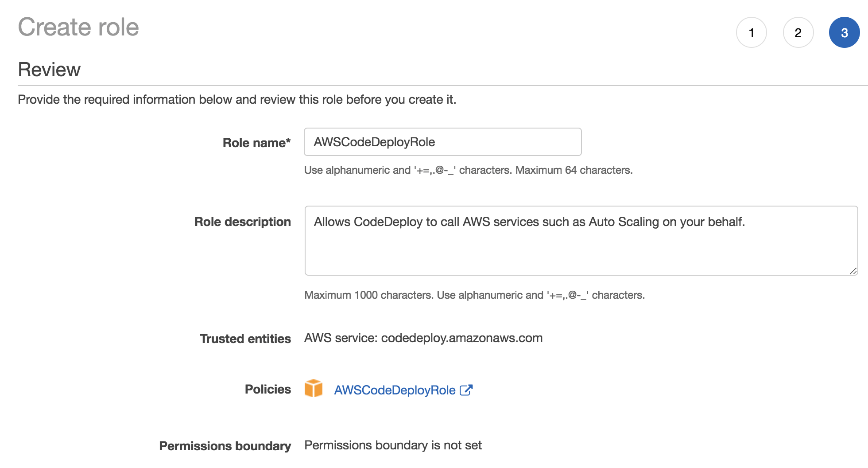The width and height of the screenshot is (868, 468).
Task: Click the "Maximum 64 characters" hint text
Action: [574, 170]
